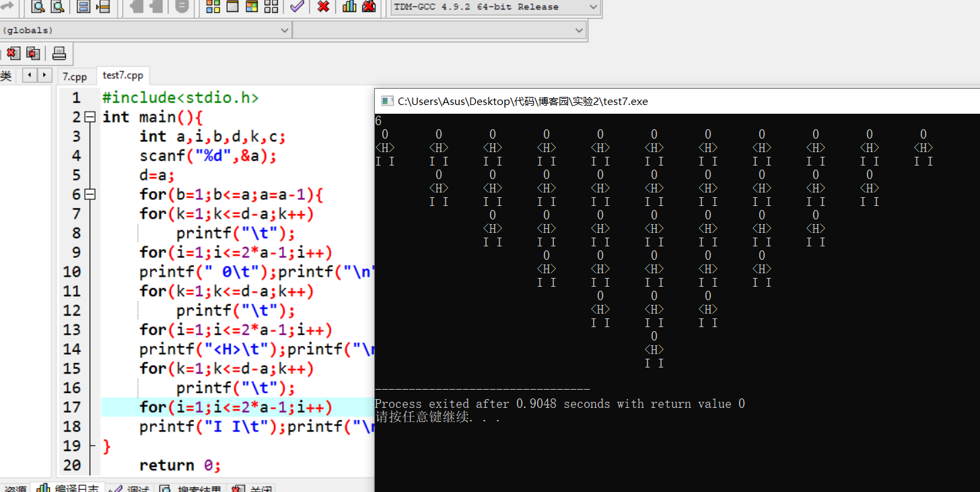The image size is (980, 492).
Task: Click line number 17 in the gutter
Action: [x=73, y=407]
